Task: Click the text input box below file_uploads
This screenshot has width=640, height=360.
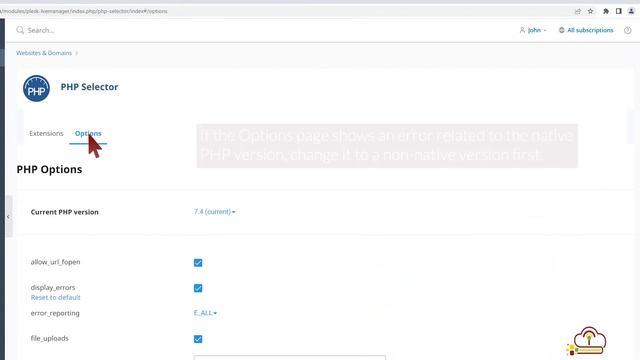Action: (290, 358)
